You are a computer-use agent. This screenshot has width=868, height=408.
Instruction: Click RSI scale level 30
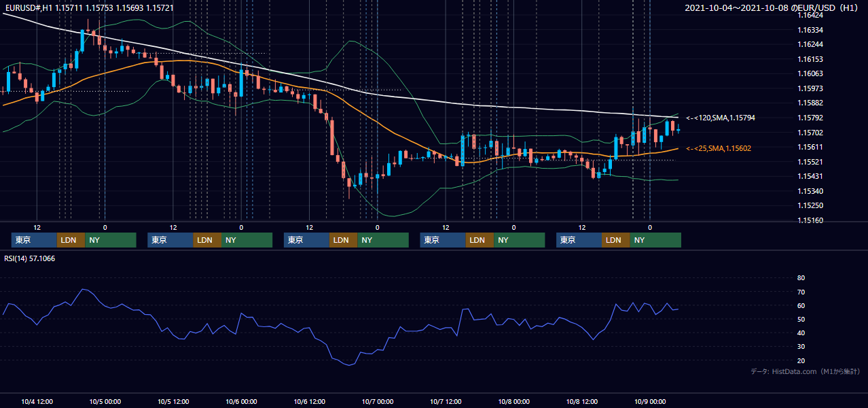coord(801,347)
